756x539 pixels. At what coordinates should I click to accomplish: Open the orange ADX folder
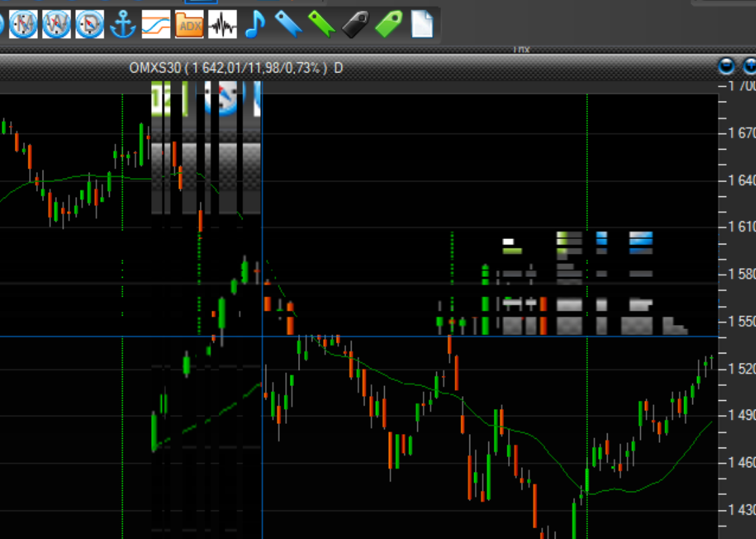[x=189, y=25]
